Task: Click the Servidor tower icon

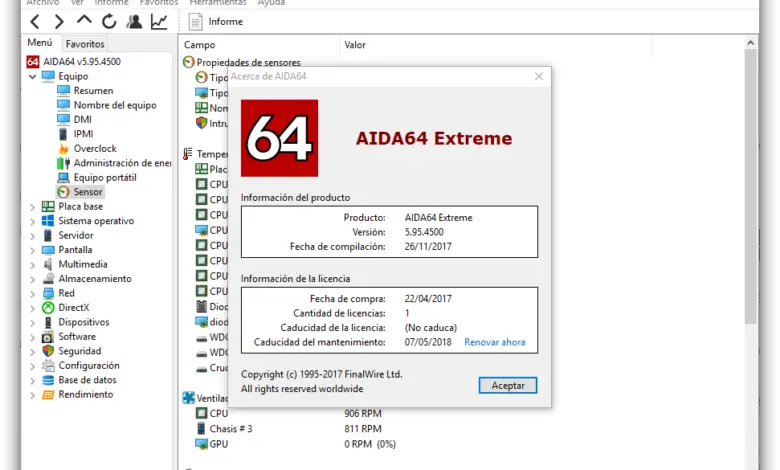Action: [48, 235]
